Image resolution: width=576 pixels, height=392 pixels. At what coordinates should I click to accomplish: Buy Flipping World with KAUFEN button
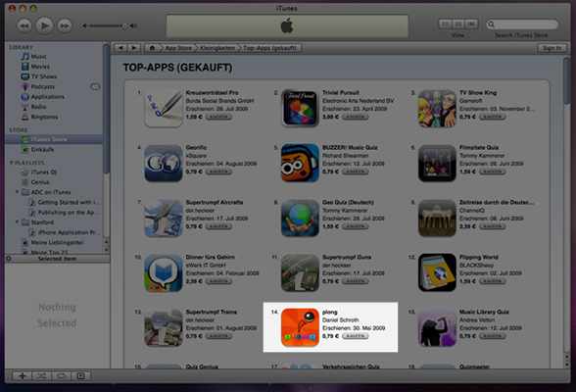492,281
